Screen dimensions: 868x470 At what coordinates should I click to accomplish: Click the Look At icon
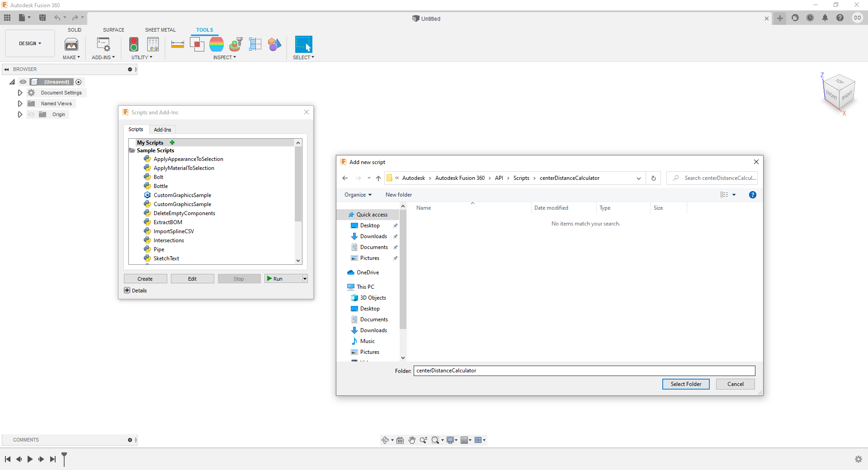(x=400, y=440)
